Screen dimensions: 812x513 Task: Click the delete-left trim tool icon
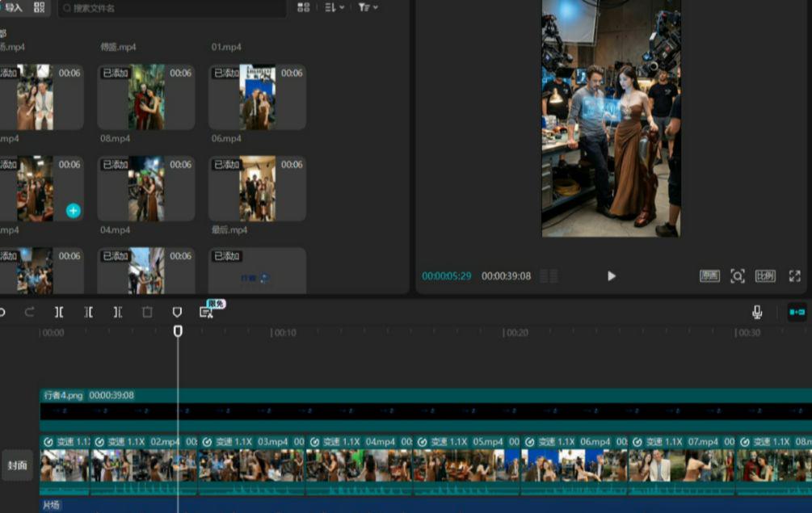coord(89,312)
